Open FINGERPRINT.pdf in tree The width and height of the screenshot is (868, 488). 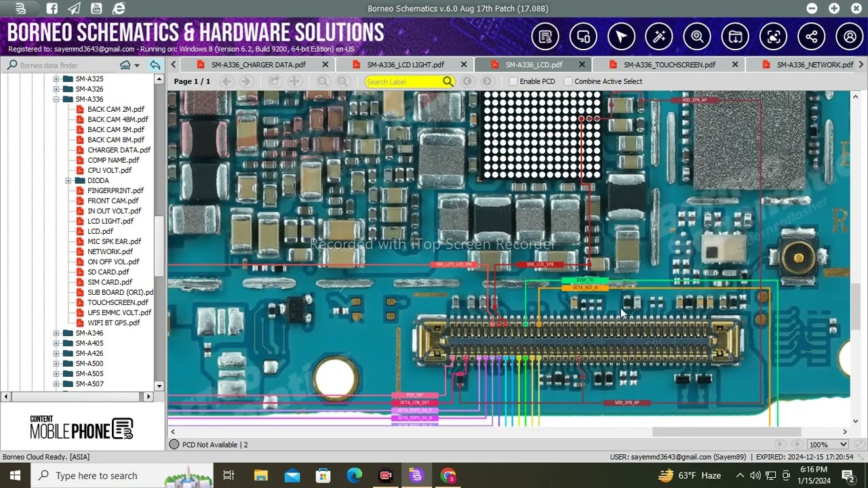[115, 190]
